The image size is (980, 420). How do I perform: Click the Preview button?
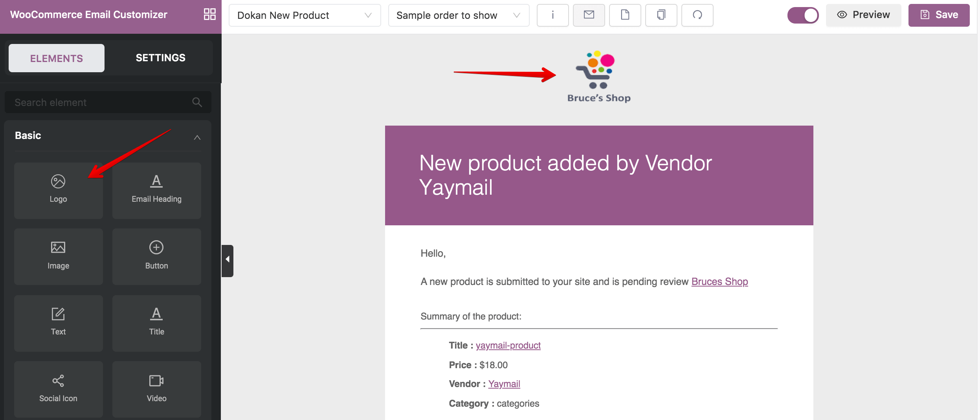coord(863,15)
